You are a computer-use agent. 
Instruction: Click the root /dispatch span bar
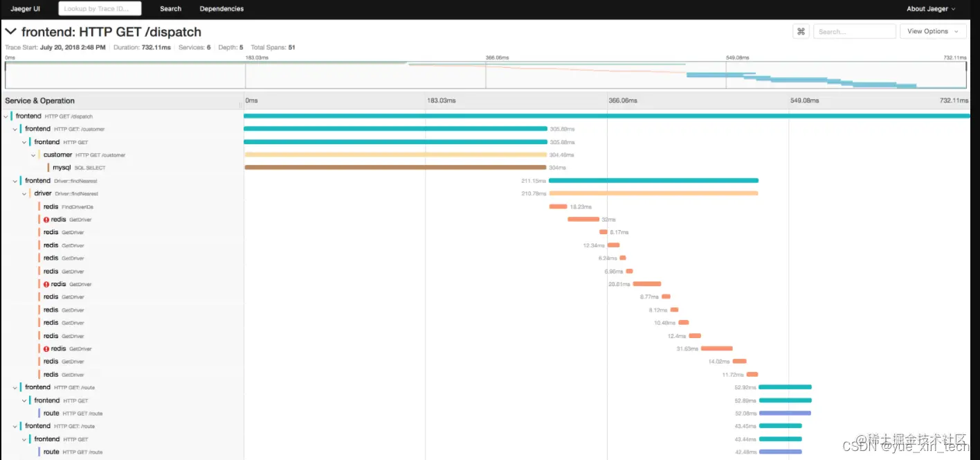(607, 116)
